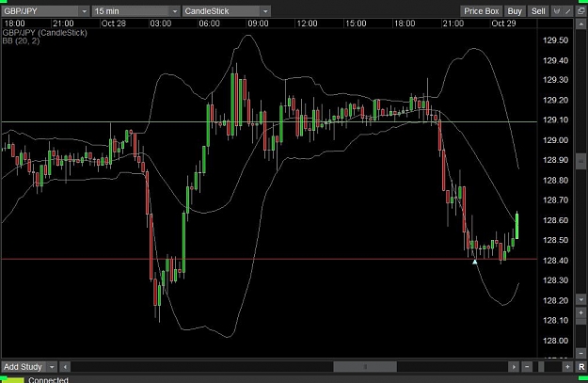The width and height of the screenshot is (588, 383).
Task: Click the 15:00 time axis label
Action: point(356,24)
